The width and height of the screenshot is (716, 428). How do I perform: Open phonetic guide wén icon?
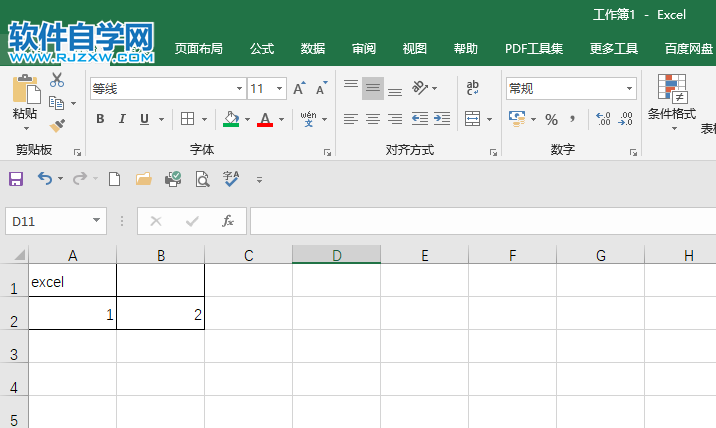pyautogui.click(x=308, y=119)
